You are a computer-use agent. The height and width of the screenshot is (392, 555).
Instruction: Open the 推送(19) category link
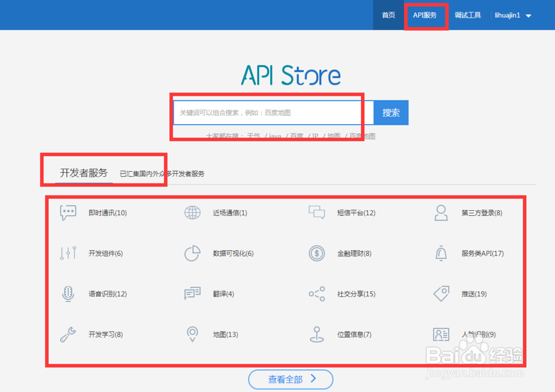[x=474, y=294]
